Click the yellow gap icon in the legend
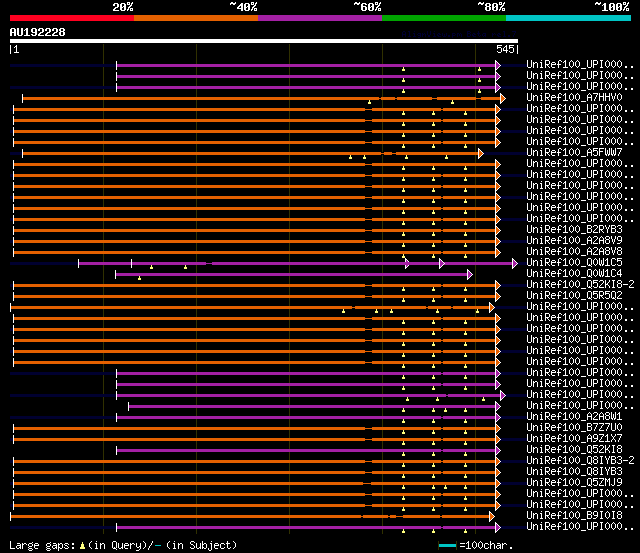Screen dimensions: 640x553 coord(82,545)
